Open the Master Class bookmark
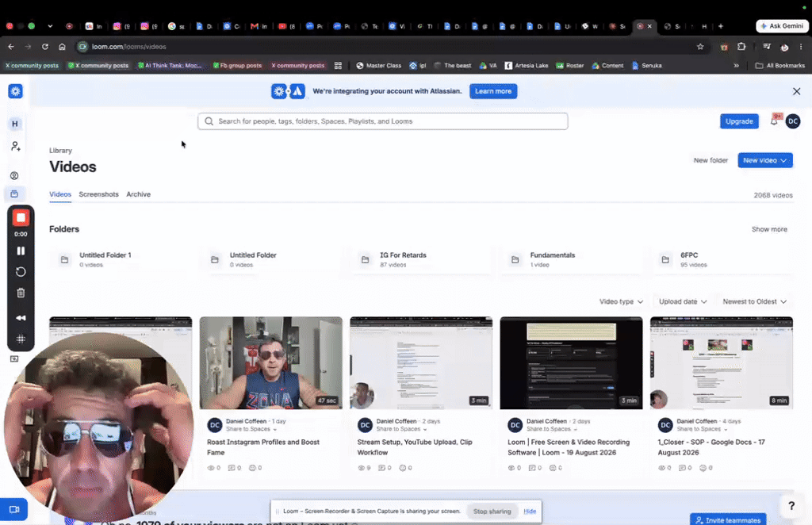This screenshot has width=812, height=525. (x=378, y=66)
